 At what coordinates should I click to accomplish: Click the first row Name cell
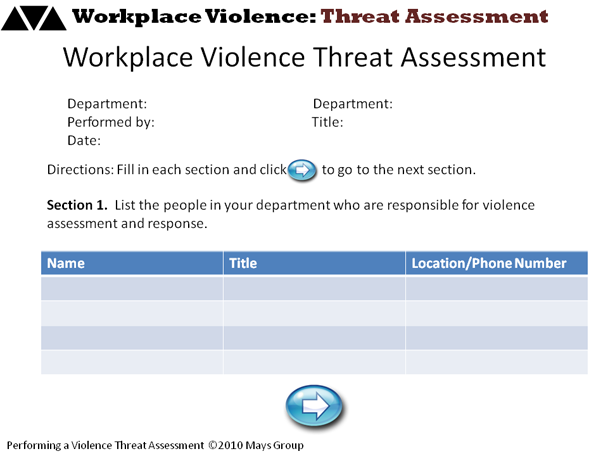tap(132, 288)
